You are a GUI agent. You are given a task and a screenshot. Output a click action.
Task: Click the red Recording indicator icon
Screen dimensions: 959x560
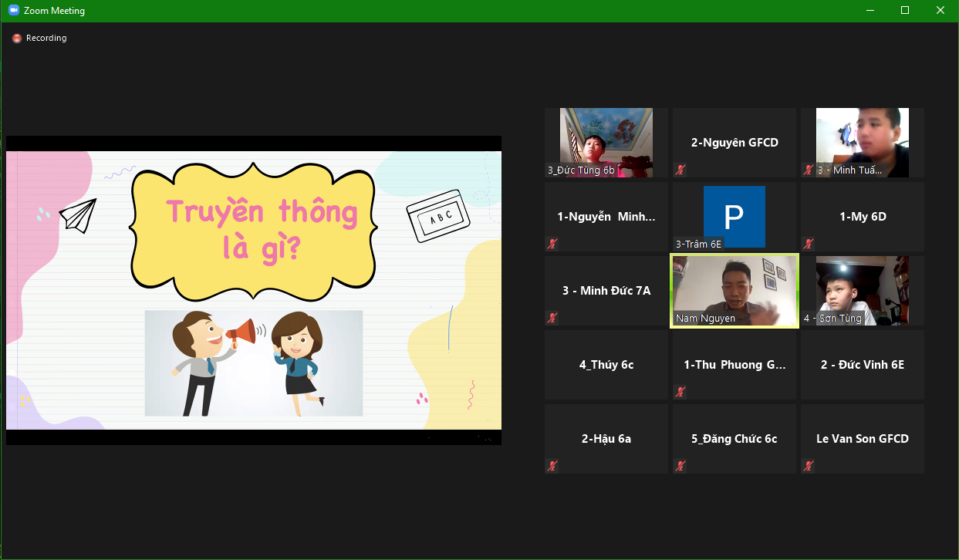[17, 38]
